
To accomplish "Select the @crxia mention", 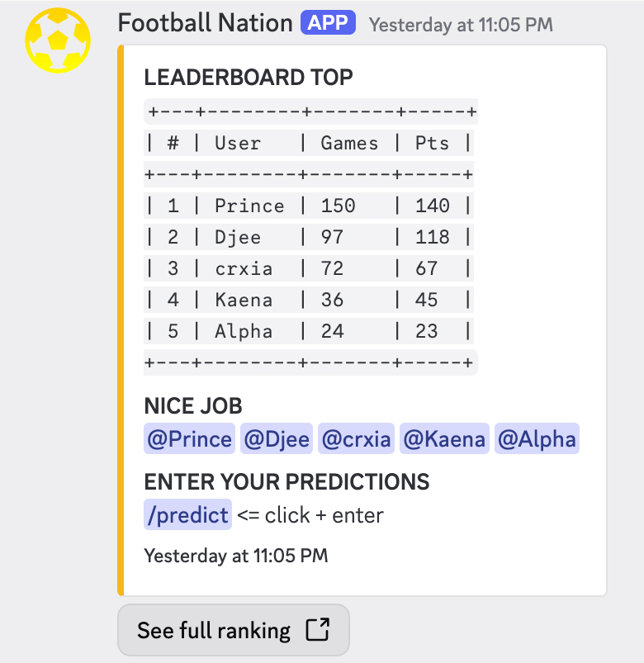I will click(x=356, y=439).
